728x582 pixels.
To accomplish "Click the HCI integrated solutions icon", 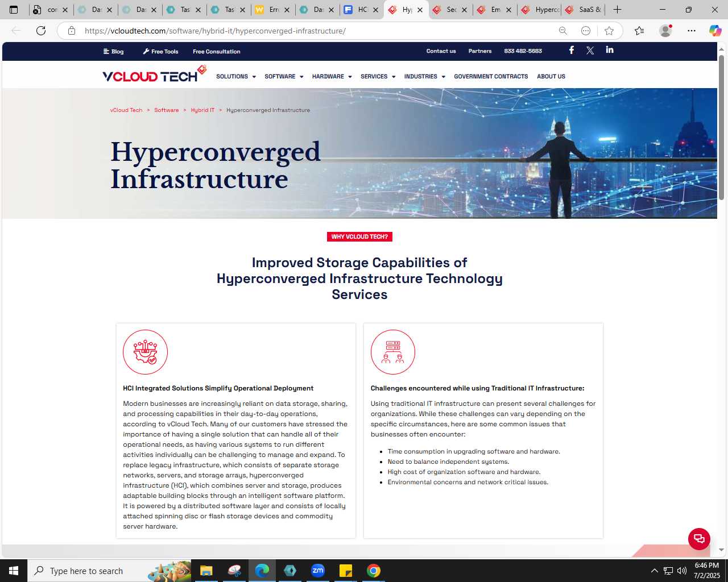I will pos(145,352).
